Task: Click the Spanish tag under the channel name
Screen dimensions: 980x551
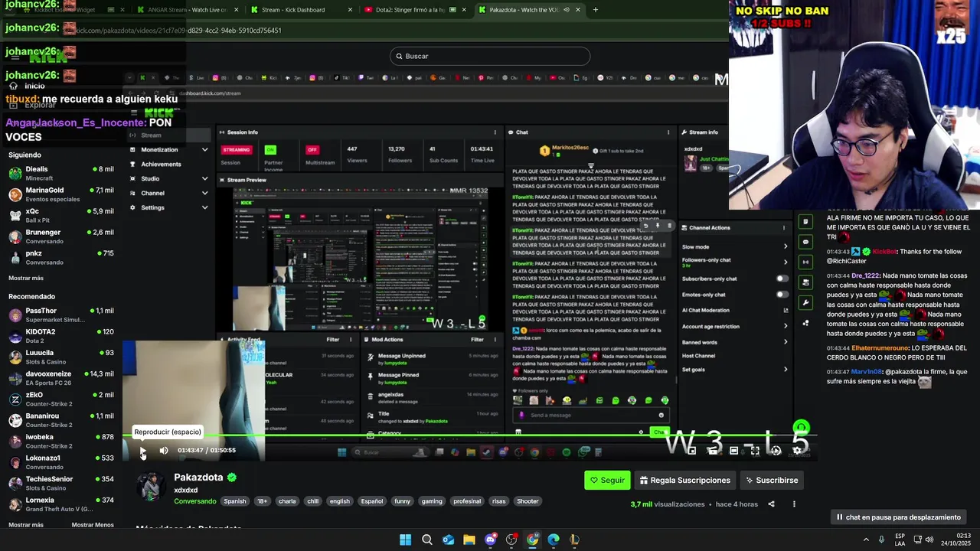Action: point(235,501)
